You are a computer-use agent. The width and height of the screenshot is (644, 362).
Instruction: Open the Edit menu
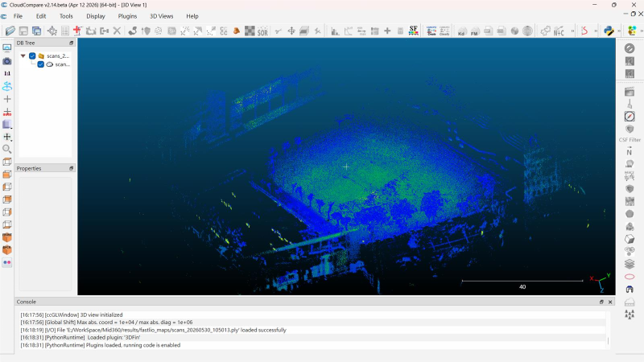click(41, 16)
